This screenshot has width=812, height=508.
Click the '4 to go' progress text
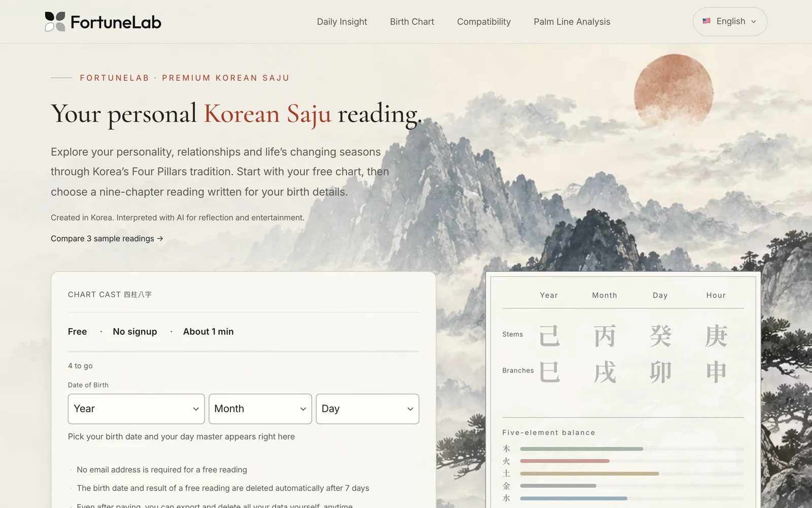80,366
